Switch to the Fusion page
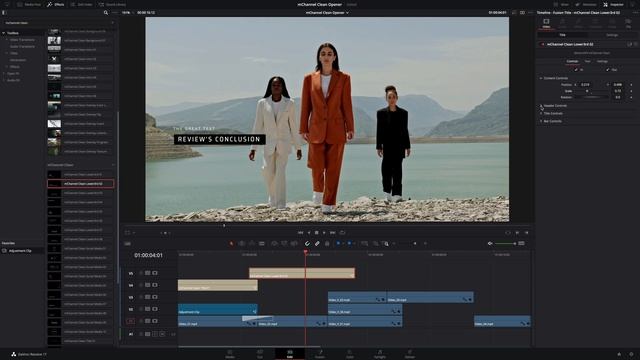This screenshot has width=640, height=360. coord(320,353)
